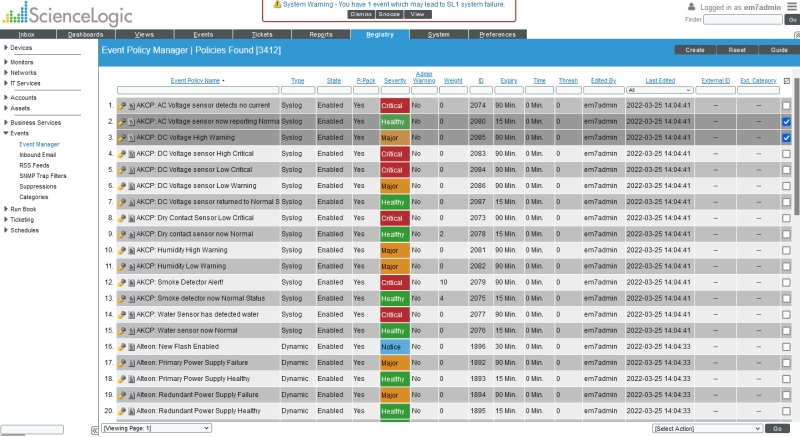This screenshot has height=437, width=800.
Task: Tick checkbox for AKCP: DC Voltage sensor High Critical
Action: (786, 154)
